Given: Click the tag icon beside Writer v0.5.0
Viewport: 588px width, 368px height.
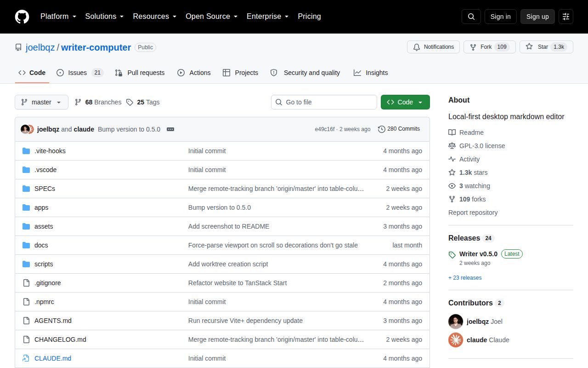Looking at the screenshot, I should click(452, 254).
